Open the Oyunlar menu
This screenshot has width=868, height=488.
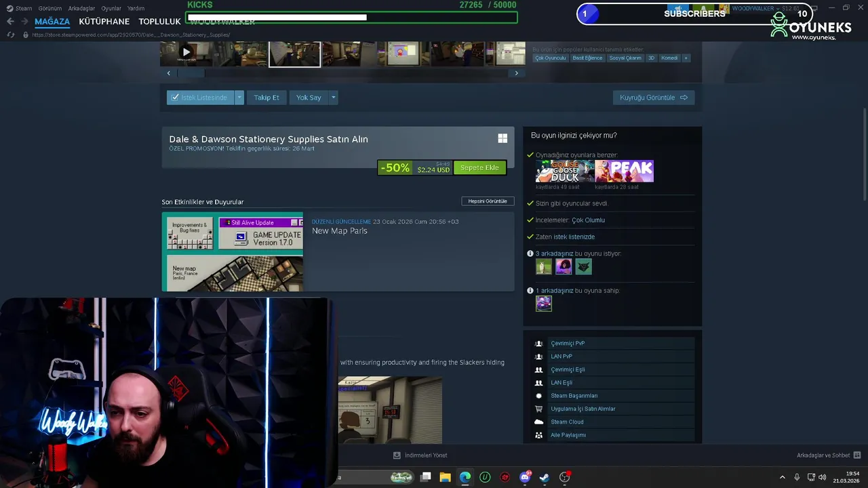click(111, 8)
